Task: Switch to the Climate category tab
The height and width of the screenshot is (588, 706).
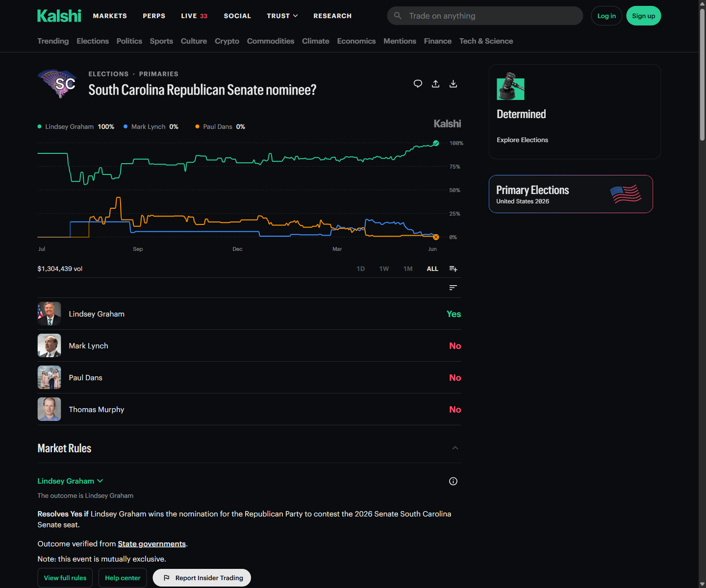Action: coord(316,41)
